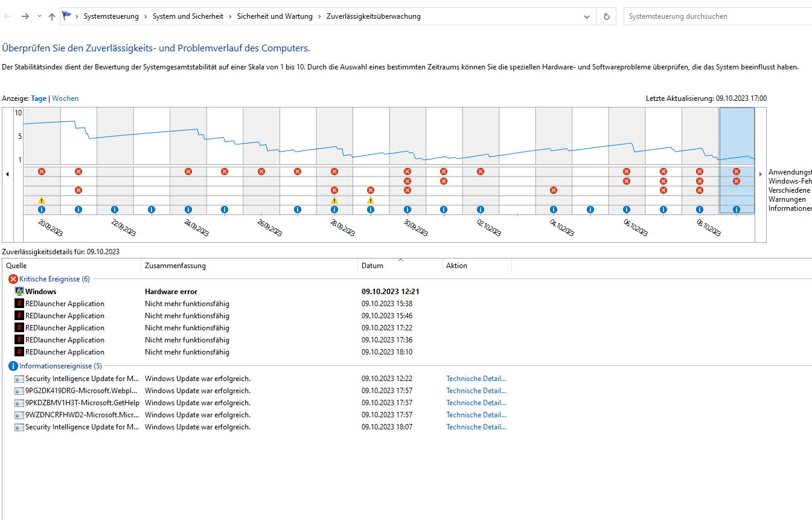Select the Anwendungsfehler icon for 02.10.2023
Viewport: 812px width, 520px height.
tap(481, 172)
